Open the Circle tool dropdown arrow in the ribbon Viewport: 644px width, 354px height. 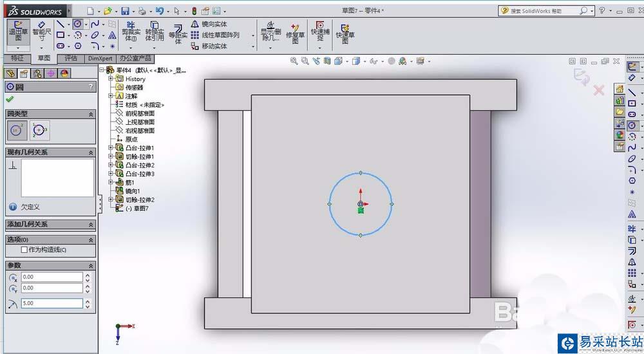tap(86, 24)
